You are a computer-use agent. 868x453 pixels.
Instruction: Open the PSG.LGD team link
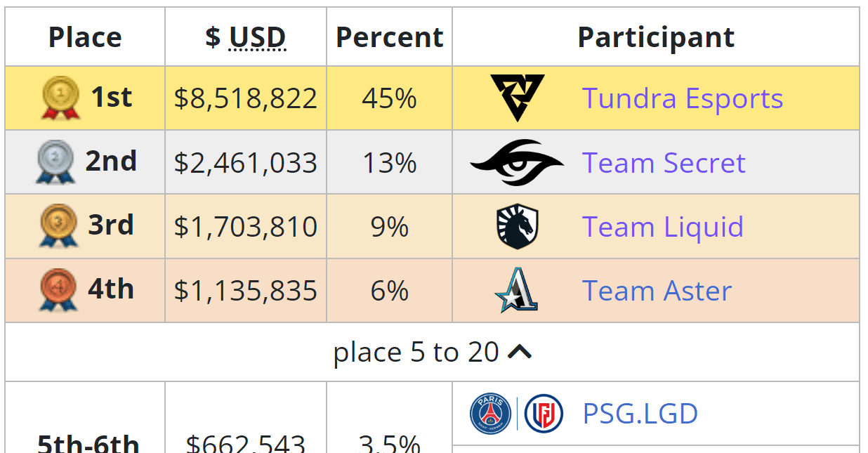coord(640,414)
